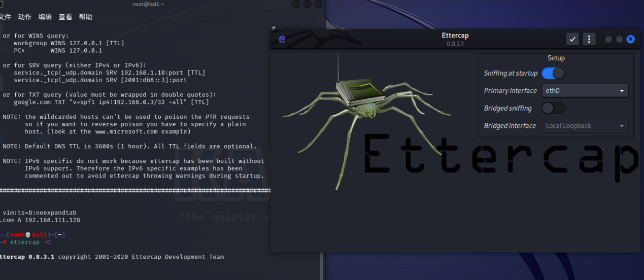Open the Ettercap three-dot options menu
This screenshot has height=280, width=644.
pos(589,39)
